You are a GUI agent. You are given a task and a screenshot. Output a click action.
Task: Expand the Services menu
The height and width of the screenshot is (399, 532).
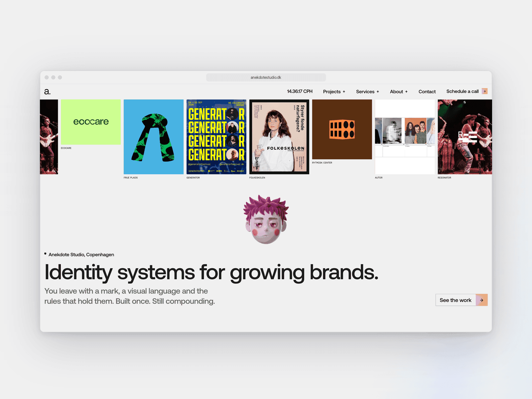[x=367, y=91]
